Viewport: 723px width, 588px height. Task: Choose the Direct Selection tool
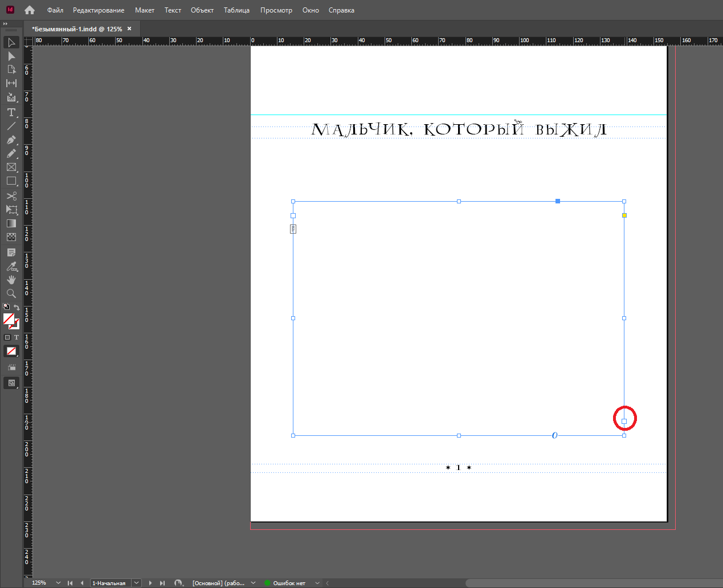(11, 56)
